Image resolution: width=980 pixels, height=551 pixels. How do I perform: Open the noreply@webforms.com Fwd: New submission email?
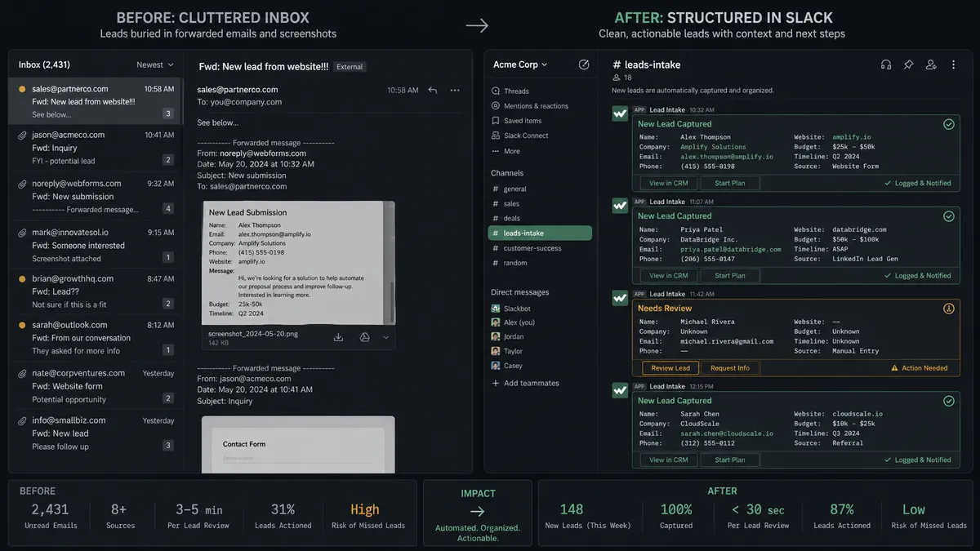tap(96, 196)
